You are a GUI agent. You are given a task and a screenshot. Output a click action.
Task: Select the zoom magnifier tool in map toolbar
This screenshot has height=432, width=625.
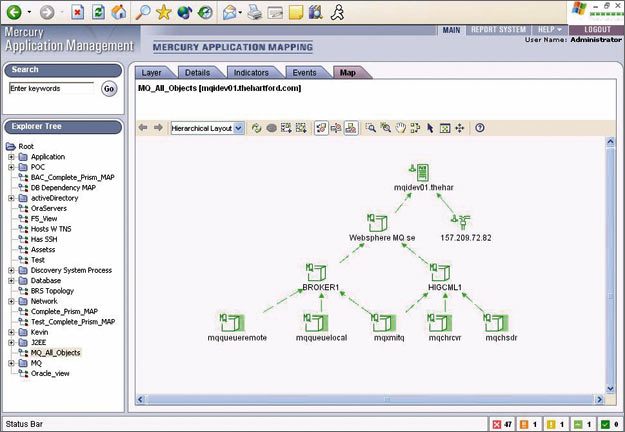point(371,128)
